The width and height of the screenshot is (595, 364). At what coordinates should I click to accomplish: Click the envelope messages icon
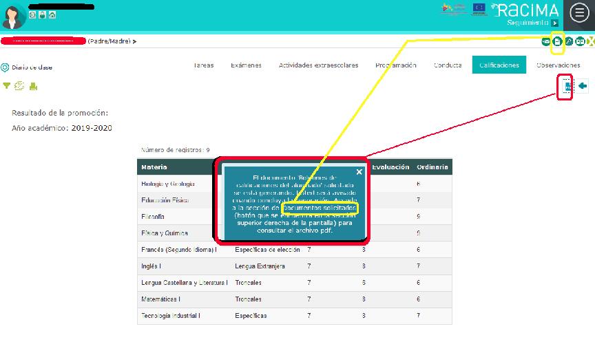point(546,41)
